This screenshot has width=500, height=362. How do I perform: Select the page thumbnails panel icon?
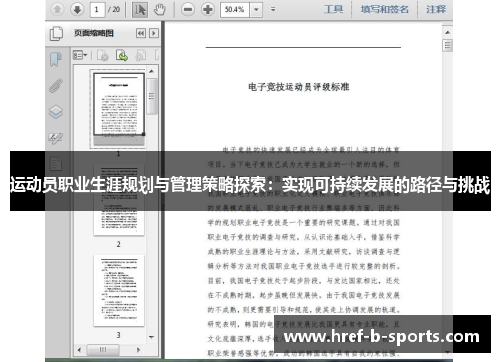(x=56, y=33)
